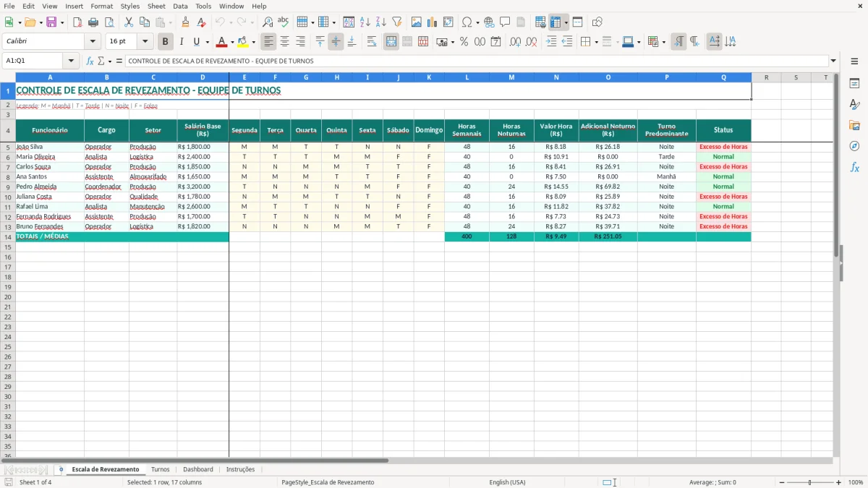Image resolution: width=868 pixels, height=488 pixels.
Task: Select row header 14
Action: tap(8, 236)
